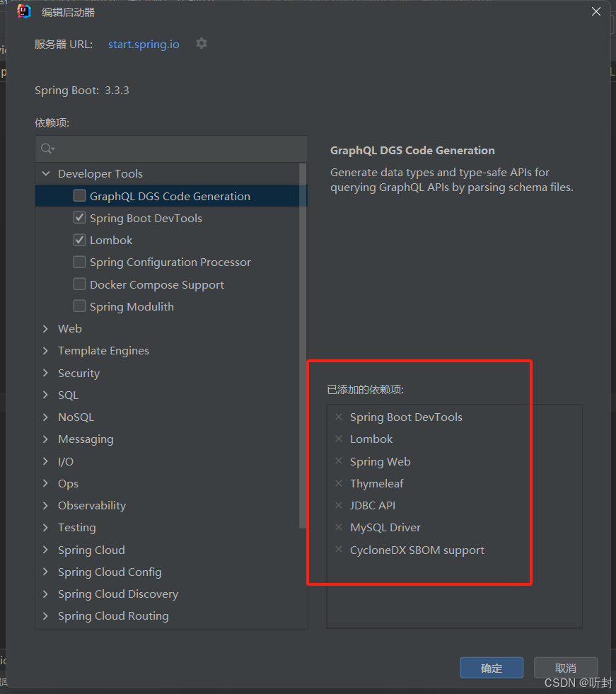
Task: Expand the SQL category
Action: [x=45, y=395]
